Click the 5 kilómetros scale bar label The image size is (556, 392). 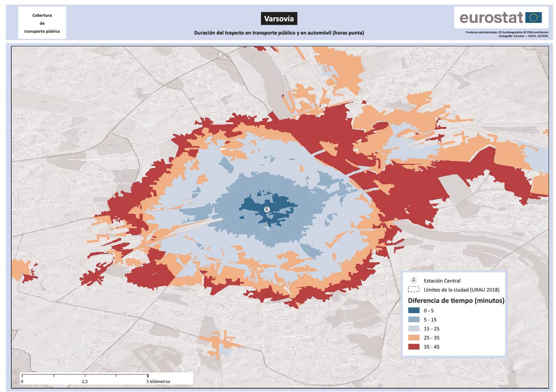tap(159, 381)
